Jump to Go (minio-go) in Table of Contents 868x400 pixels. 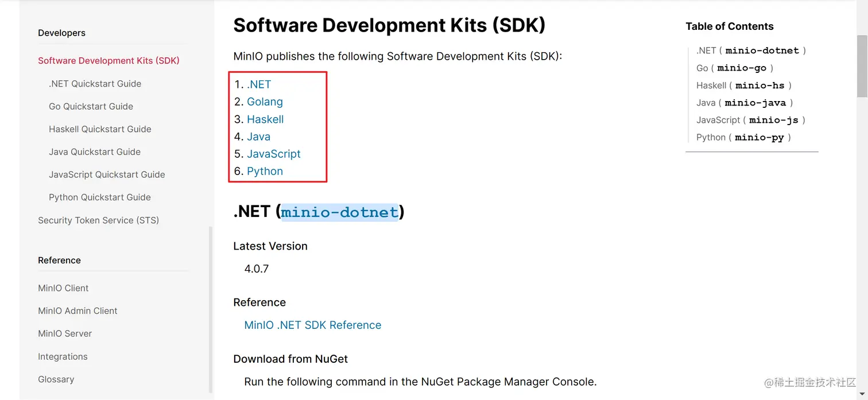pos(735,68)
